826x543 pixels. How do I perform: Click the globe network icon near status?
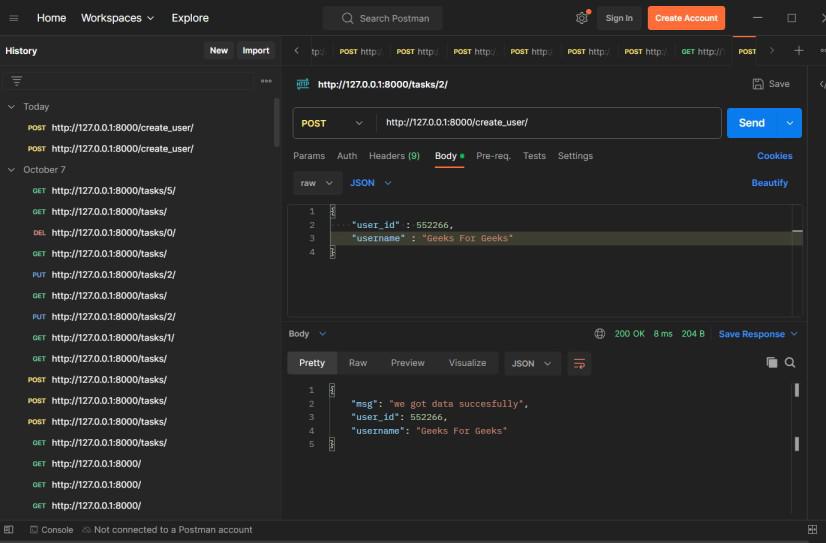point(600,334)
